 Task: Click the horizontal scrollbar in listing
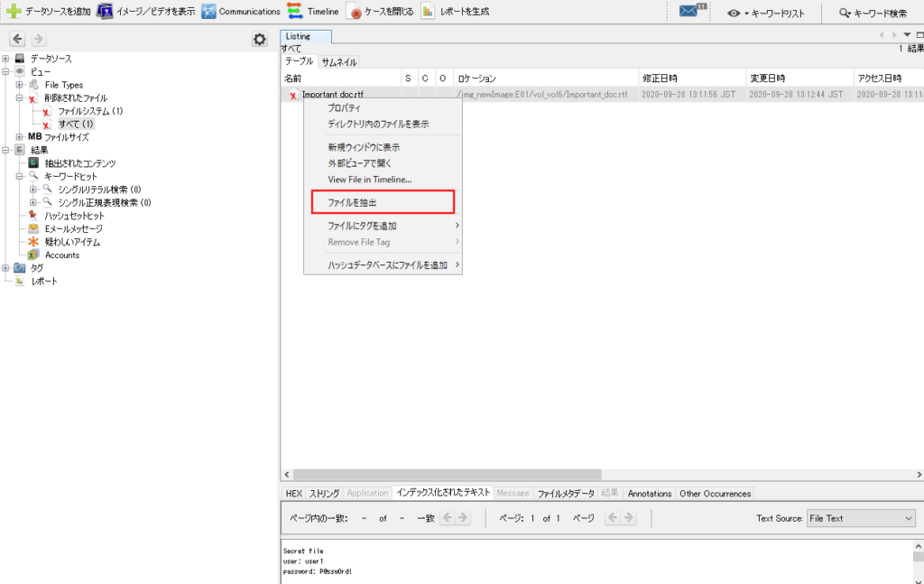pyautogui.click(x=448, y=475)
